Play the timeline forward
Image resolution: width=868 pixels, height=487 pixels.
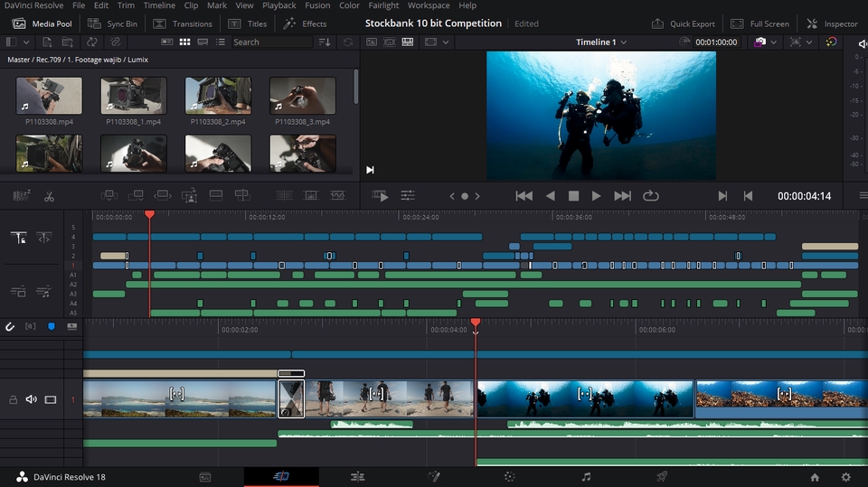(596, 196)
